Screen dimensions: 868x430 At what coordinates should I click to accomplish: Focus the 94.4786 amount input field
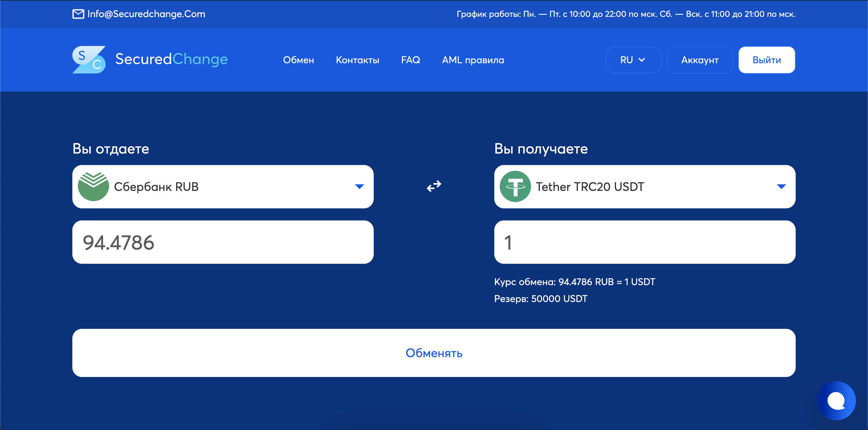223,242
